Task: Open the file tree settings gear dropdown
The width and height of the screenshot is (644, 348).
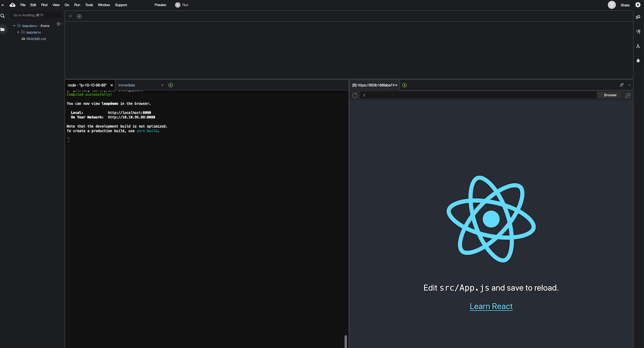Action: point(59,24)
